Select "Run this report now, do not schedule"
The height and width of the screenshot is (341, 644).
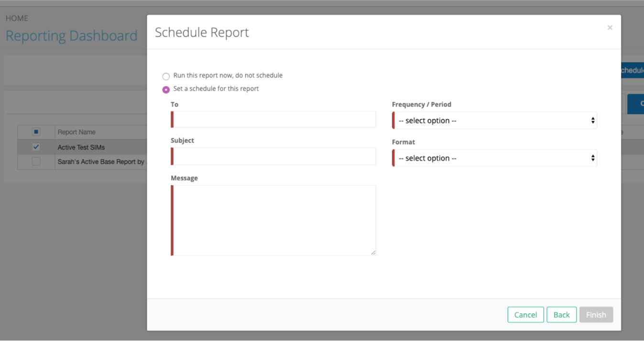166,76
